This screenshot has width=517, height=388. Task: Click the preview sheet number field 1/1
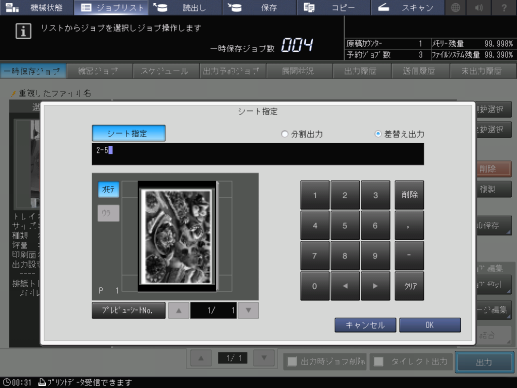tap(213, 311)
